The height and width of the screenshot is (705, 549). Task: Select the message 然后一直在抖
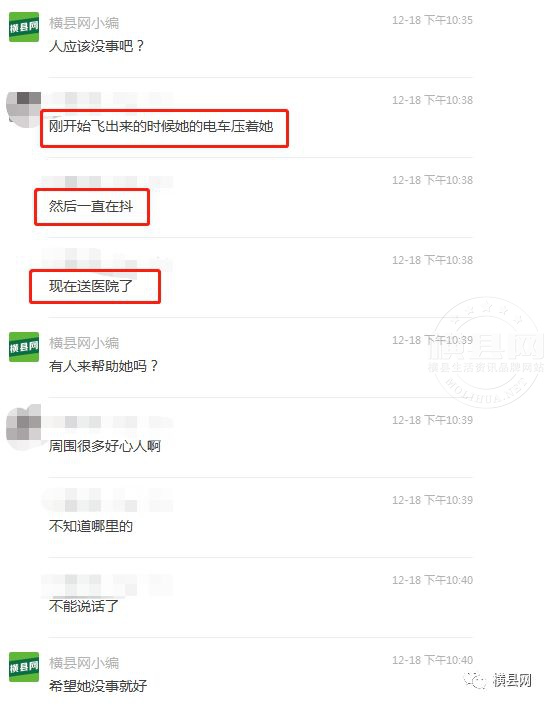tap(91, 206)
